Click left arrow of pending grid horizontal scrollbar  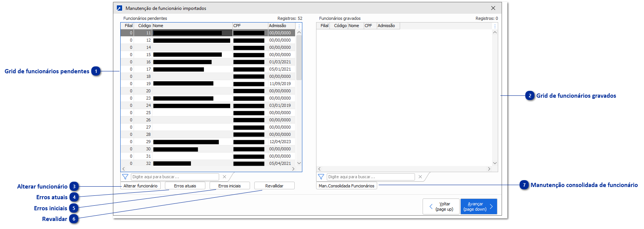pos(124,169)
